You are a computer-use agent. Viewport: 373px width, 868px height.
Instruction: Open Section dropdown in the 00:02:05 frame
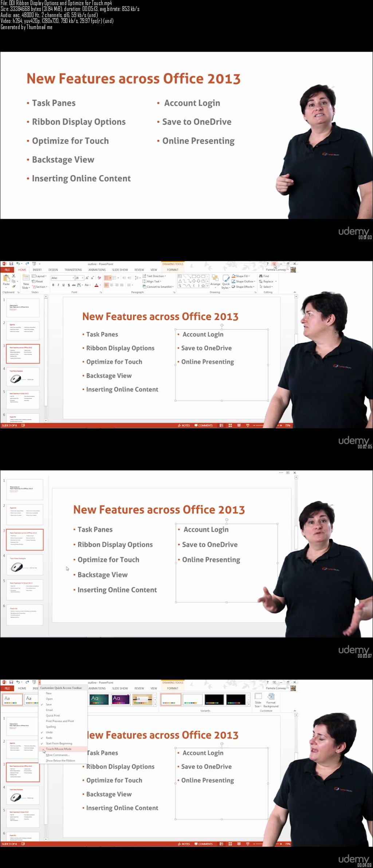click(40, 287)
